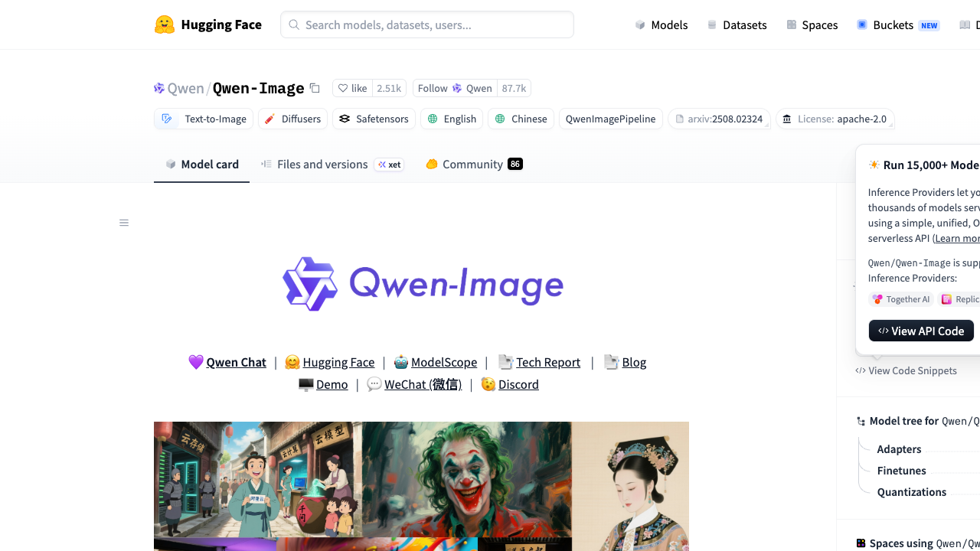Image resolution: width=980 pixels, height=551 pixels.
Task: Click the Learn more link
Action: [957, 238]
